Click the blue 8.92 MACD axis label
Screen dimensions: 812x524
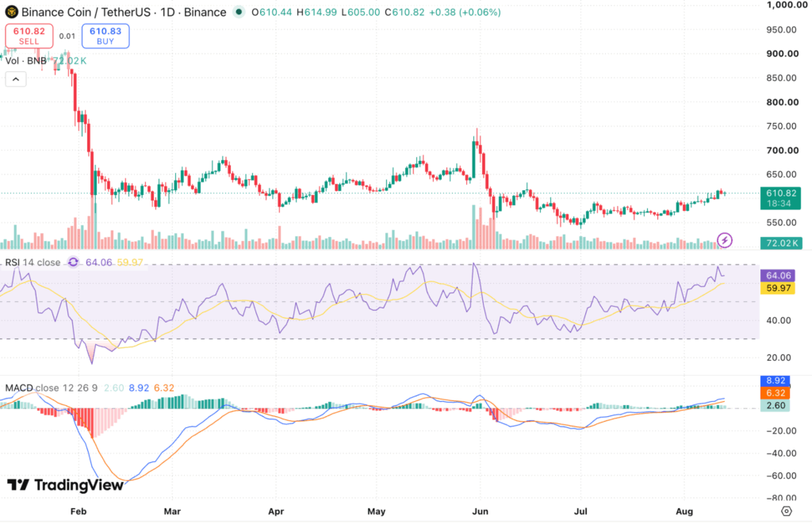pyautogui.click(x=776, y=381)
